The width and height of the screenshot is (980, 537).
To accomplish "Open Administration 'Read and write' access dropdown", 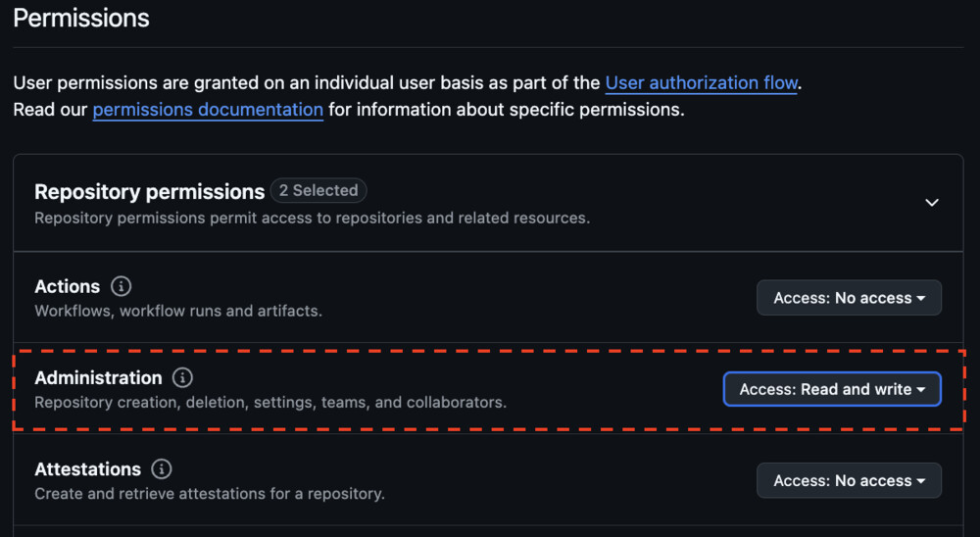I will tap(832, 389).
